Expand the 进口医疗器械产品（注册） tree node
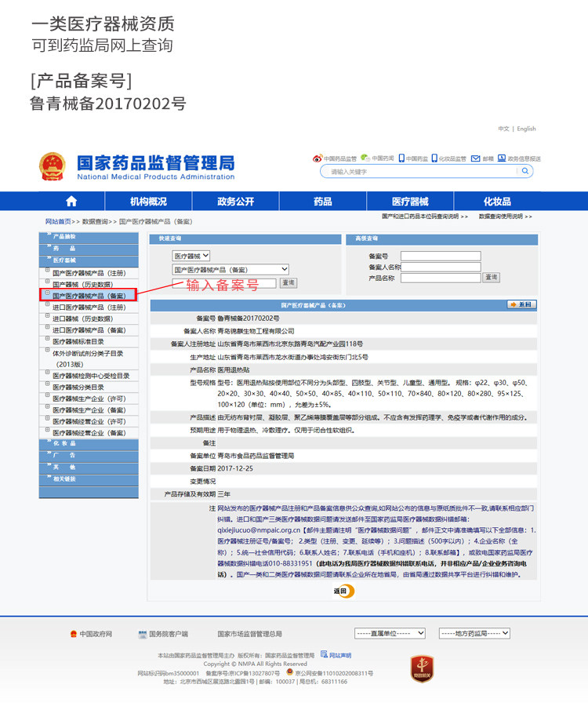The image size is (588, 706). (x=47, y=304)
